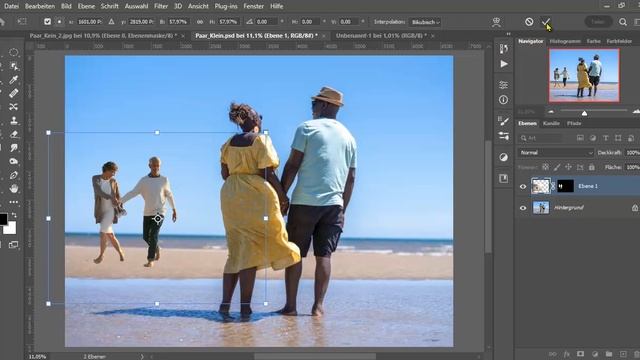640x360 pixels.
Task: Open the Brush Settings panel icon
Action: click(x=504, y=120)
